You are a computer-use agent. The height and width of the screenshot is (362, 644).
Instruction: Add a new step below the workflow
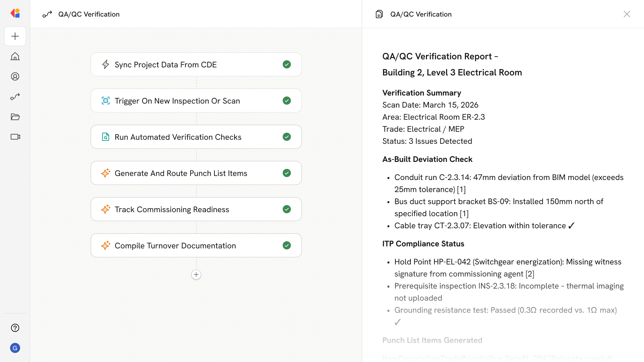point(196,275)
